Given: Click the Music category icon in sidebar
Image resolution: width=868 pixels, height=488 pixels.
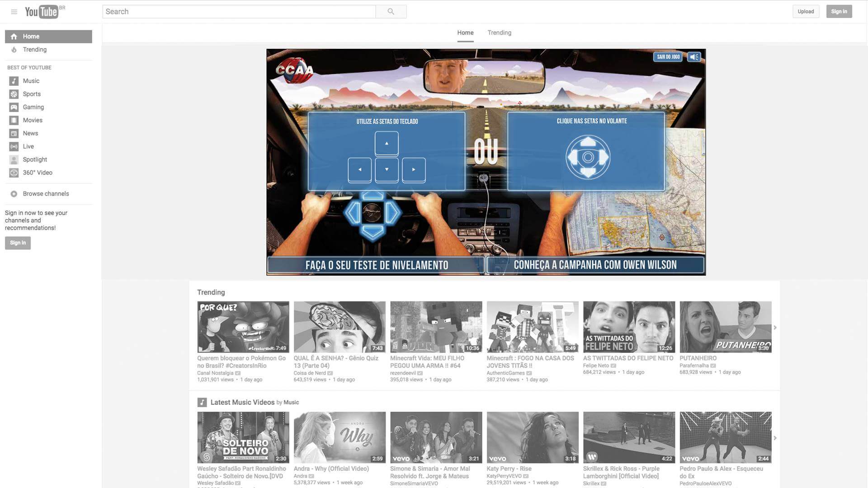Looking at the screenshot, I should (x=14, y=81).
